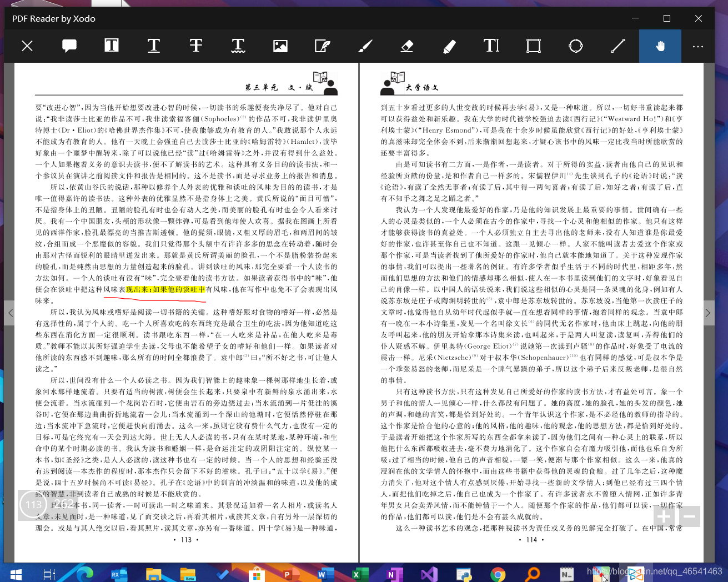728x582 pixels.
Task: Select the signature tool
Action: [x=323, y=46]
